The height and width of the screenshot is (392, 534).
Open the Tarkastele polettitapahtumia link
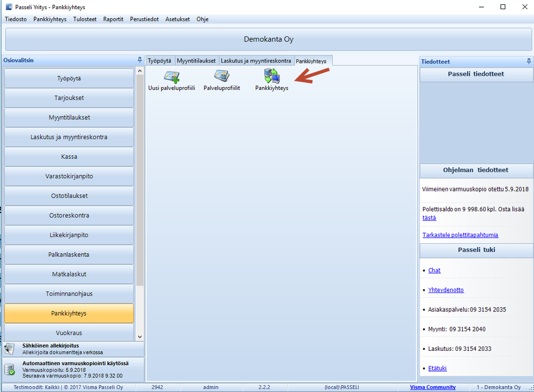pos(460,235)
